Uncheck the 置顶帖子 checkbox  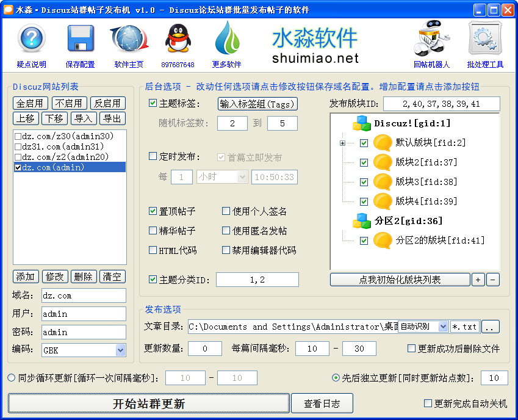153,211
